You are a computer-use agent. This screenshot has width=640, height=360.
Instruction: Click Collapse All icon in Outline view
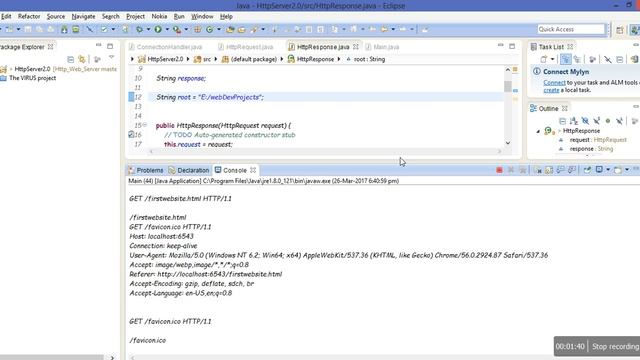click(x=562, y=121)
